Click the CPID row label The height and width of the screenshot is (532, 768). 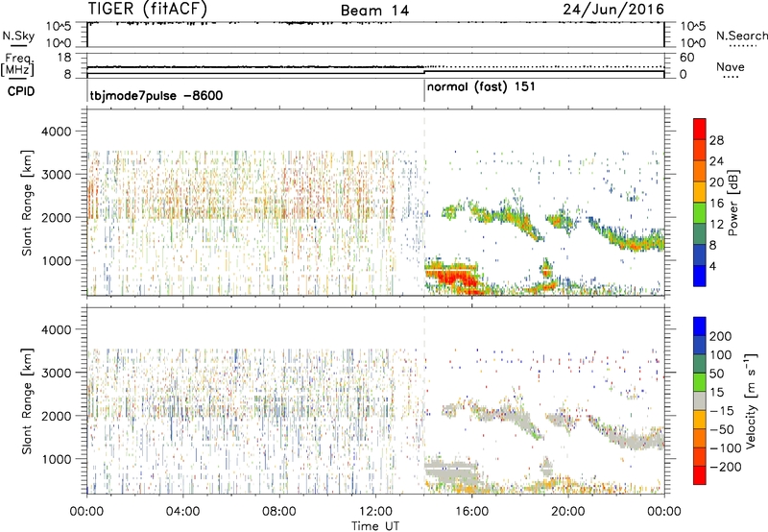coord(21,91)
